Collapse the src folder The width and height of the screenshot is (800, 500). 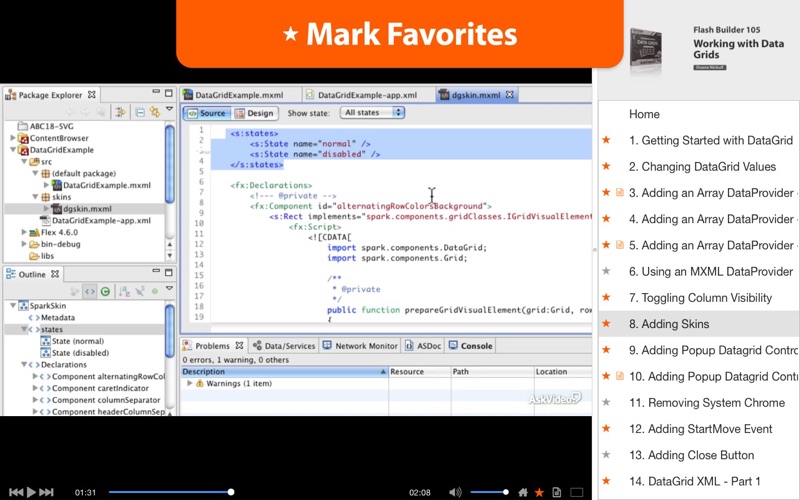(x=24, y=161)
